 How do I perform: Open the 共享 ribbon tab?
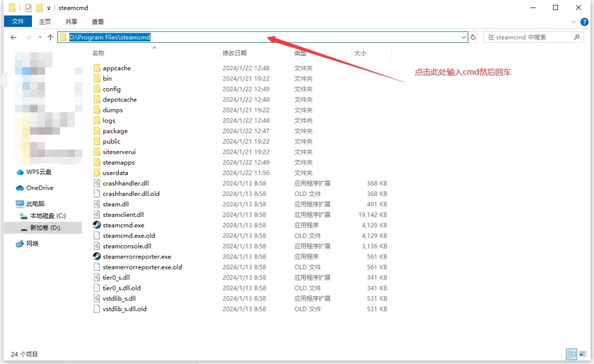(71, 21)
